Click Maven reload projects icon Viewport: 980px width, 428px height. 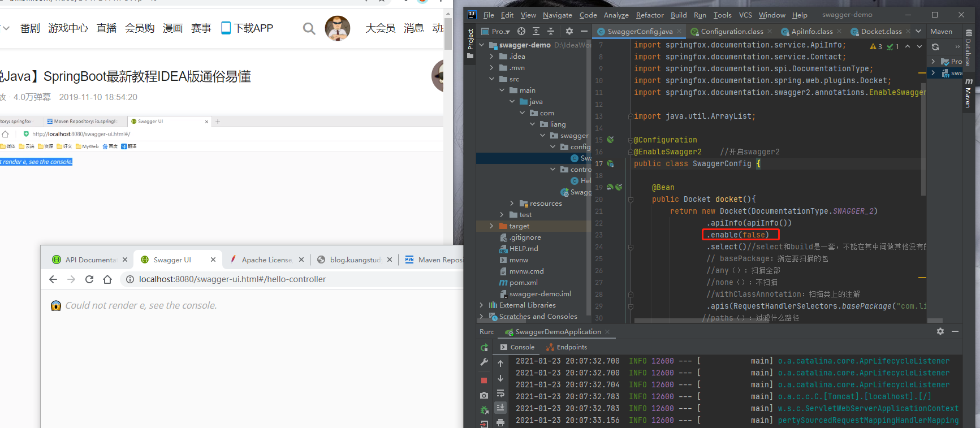935,47
